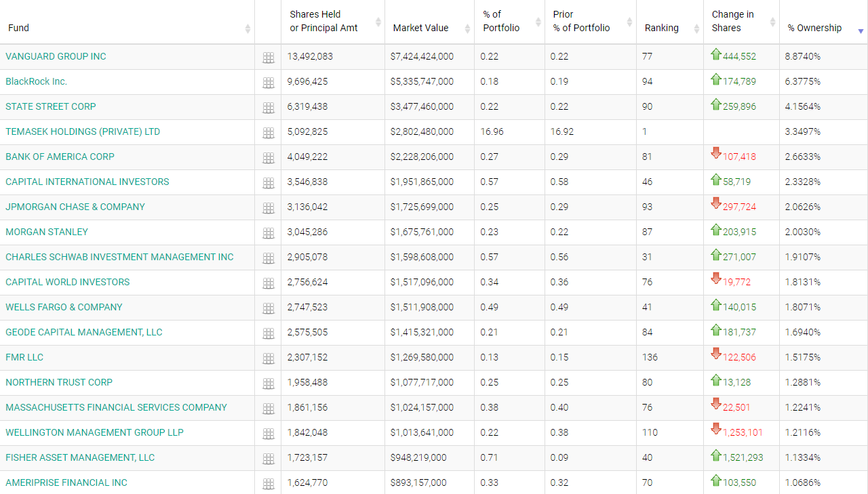Open MASSACHUSETTS FINANCIAL SERVICES COMPANY link
Screen dimensions: 868x494
[117, 407]
